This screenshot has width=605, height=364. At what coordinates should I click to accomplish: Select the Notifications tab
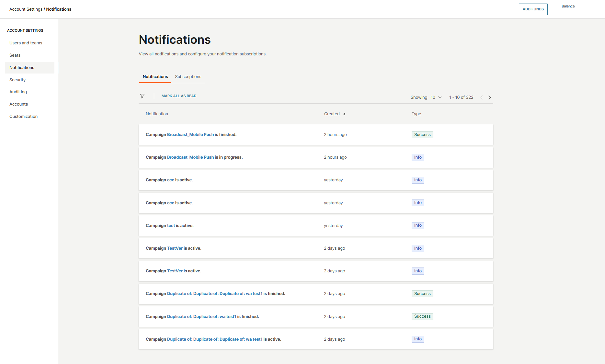pyautogui.click(x=155, y=77)
